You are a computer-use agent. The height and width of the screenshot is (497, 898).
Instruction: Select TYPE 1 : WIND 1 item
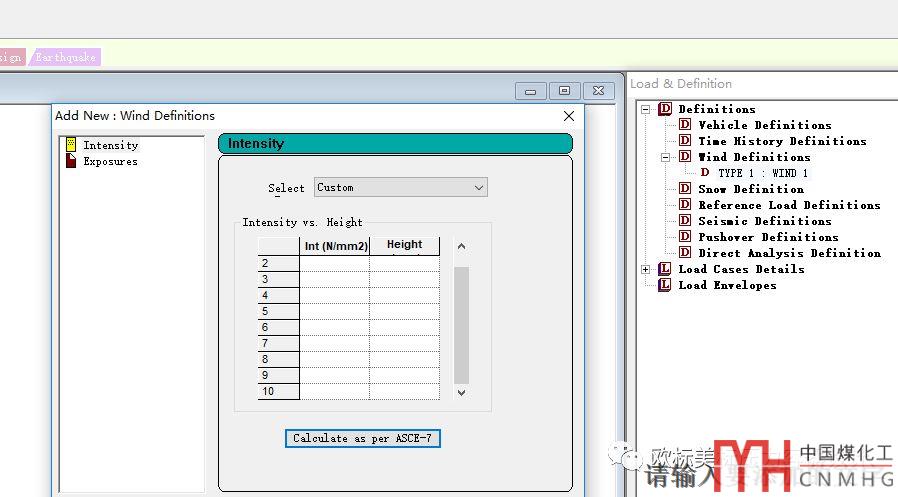click(x=763, y=173)
